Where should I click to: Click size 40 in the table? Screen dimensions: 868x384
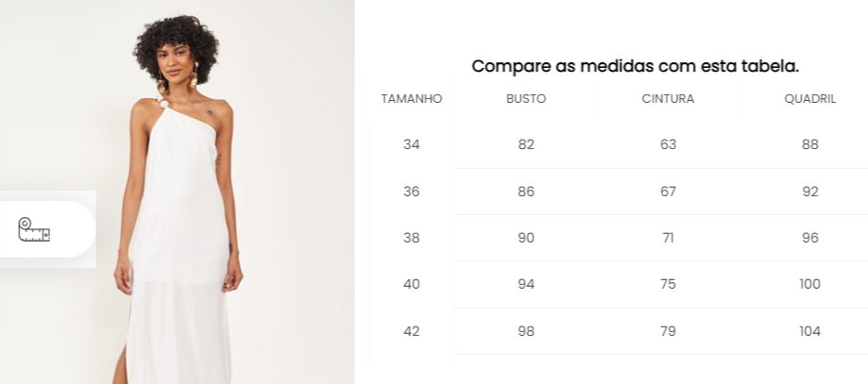point(411,284)
